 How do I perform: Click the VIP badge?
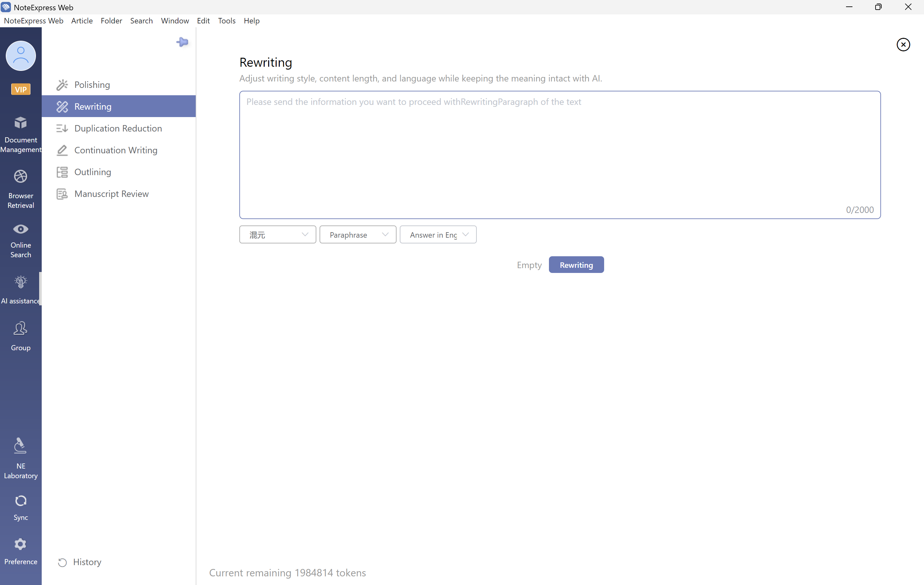[21, 89]
